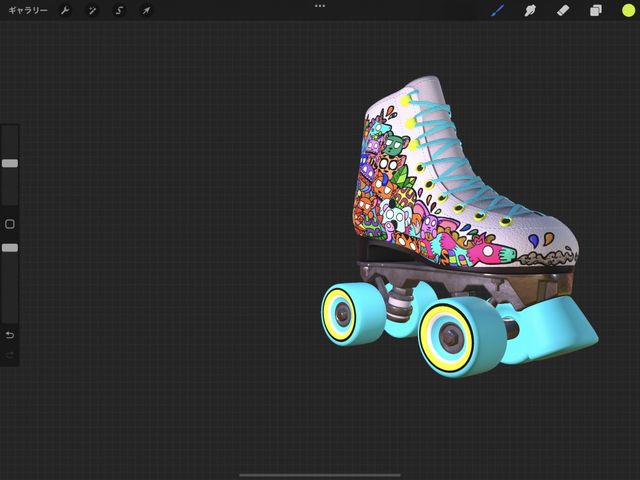The image size is (640, 480).
Task: Tap the three-dot multitasking menu at top
Action: [320, 6]
